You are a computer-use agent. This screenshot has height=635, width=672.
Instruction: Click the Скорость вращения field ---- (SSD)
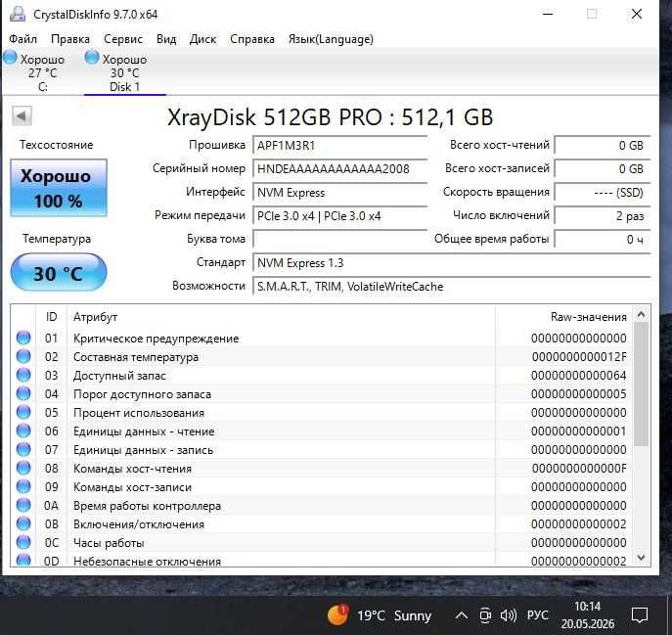[603, 193]
